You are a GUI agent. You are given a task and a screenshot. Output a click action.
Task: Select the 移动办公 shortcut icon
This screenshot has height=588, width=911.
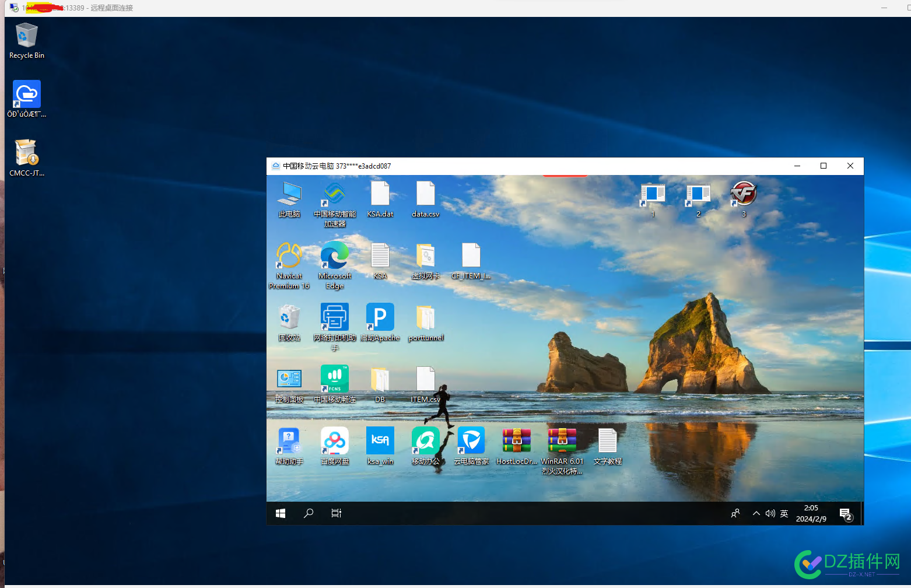coord(426,442)
